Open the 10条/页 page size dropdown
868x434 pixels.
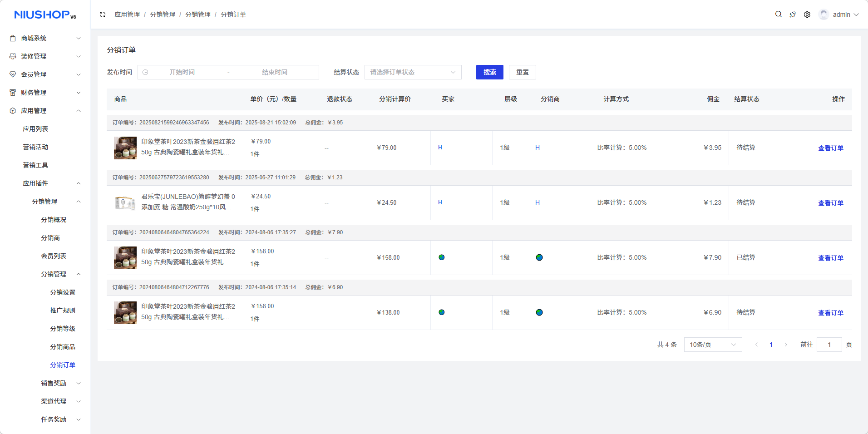click(x=712, y=345)
